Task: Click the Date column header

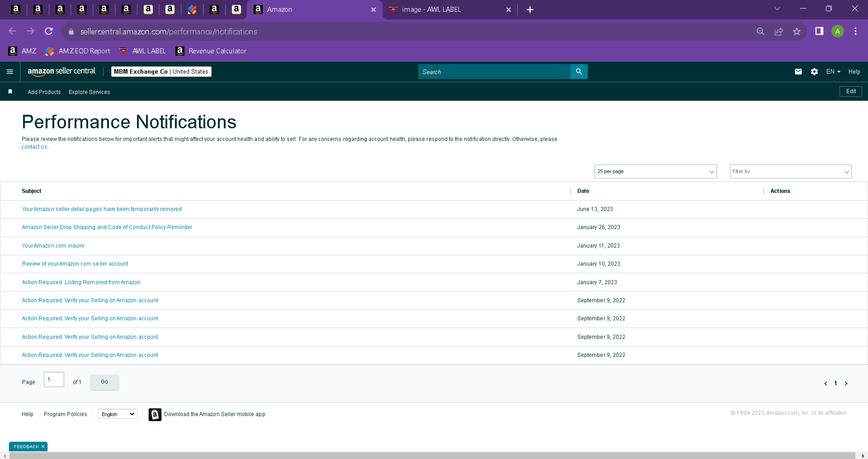Action: (583, 191)
